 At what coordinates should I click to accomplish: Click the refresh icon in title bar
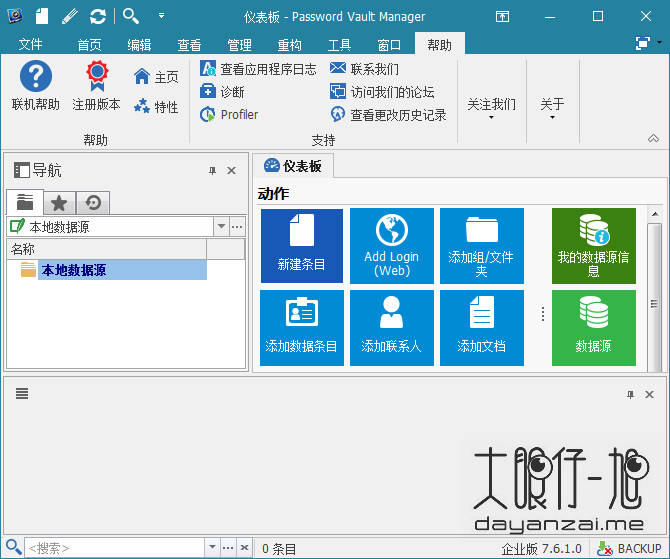click(98, 16)
